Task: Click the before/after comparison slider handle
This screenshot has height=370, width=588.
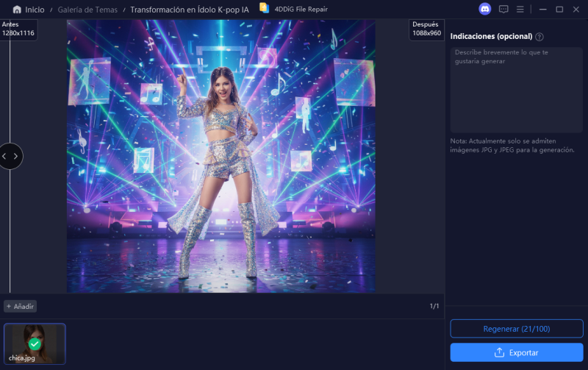Action: pos(10,156)
